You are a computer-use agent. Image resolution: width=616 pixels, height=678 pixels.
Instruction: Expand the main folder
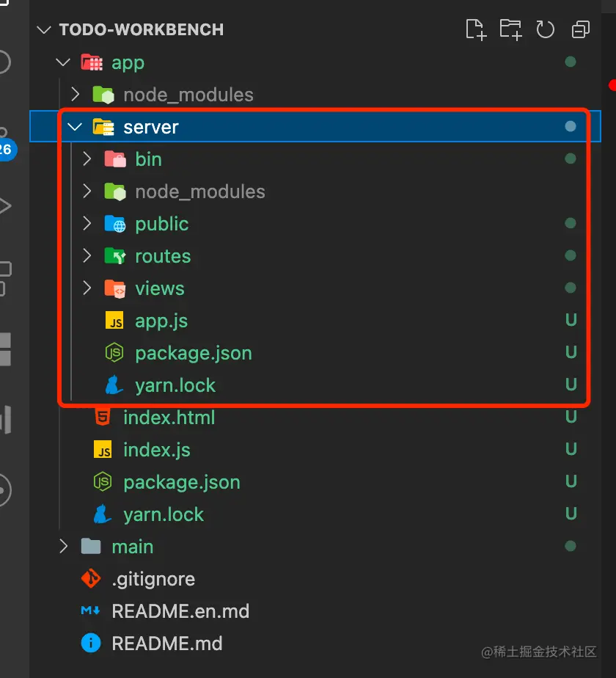(x=64, y=547)
